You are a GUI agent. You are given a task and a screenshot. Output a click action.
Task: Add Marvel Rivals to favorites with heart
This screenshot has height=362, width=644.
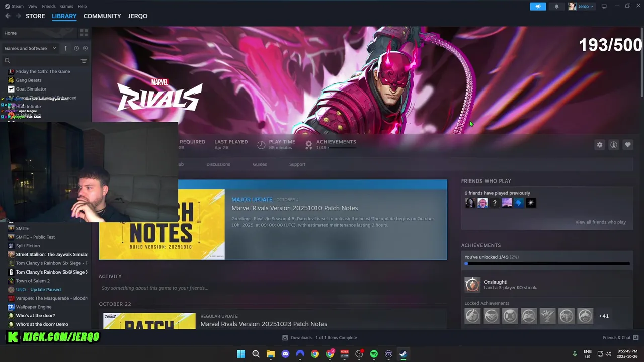[x=628, y=145]
